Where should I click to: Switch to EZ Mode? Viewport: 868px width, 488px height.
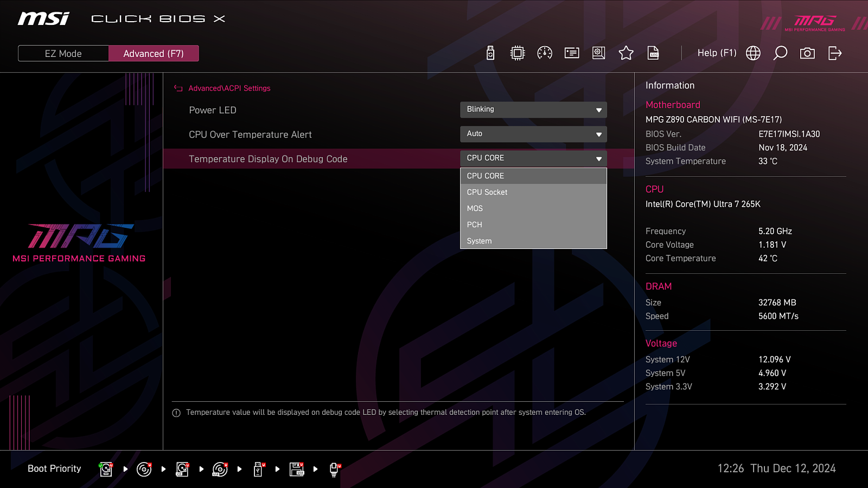[63, 54]
